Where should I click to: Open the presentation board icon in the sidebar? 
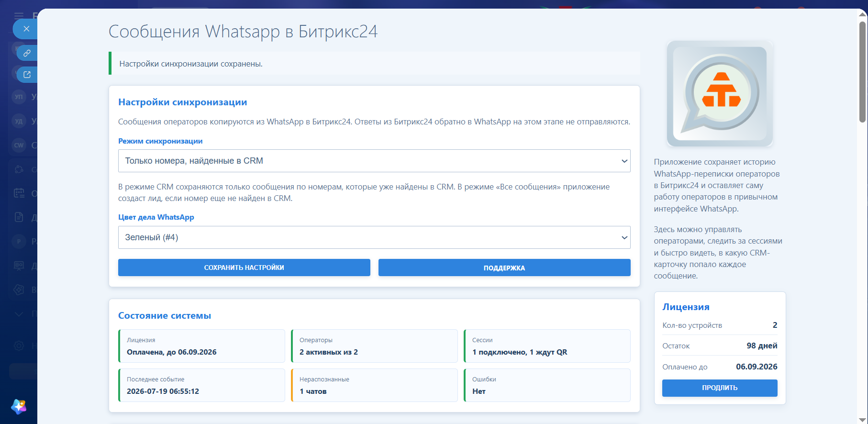tap(19, 266)
